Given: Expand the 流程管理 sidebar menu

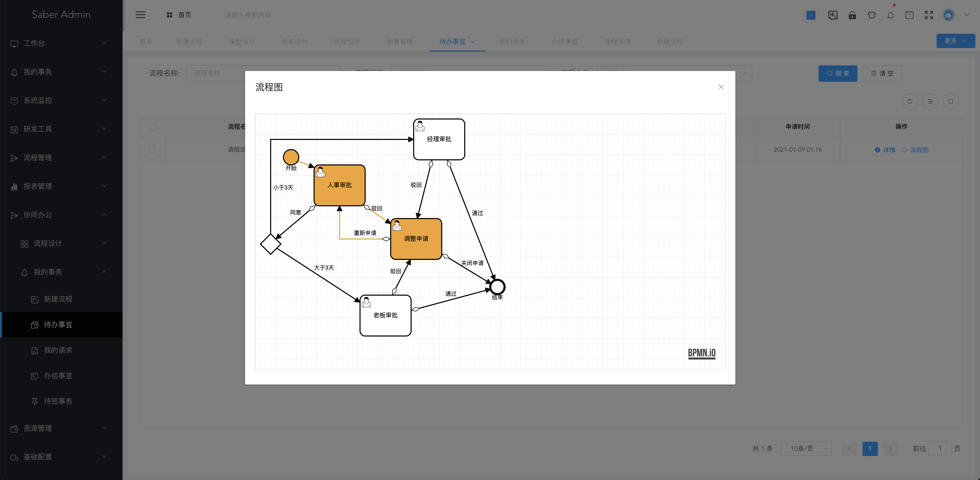Looking at the screenshot, I should click(x=61, y=158).
